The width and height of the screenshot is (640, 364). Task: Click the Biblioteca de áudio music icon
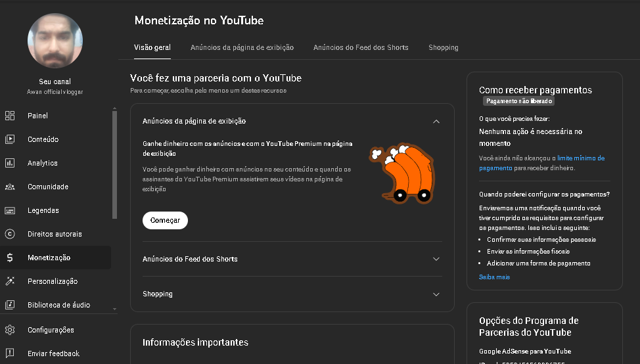[10, 305]
